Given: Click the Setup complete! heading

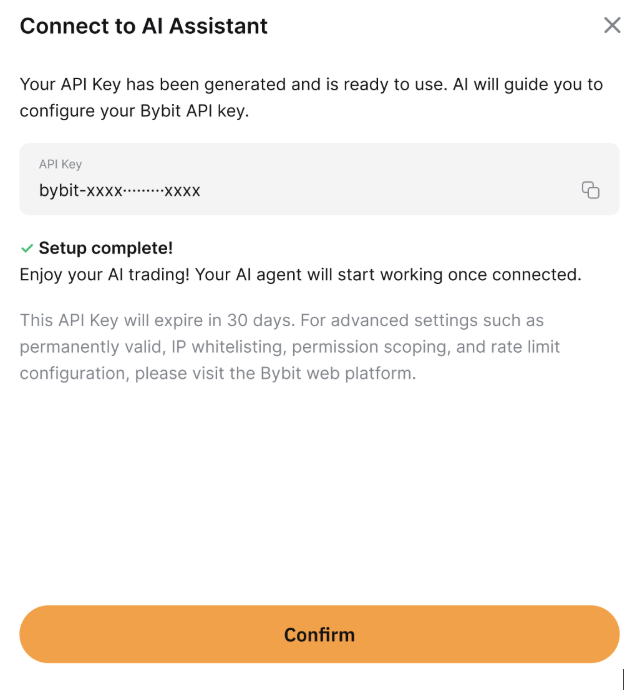Looking at the screenshot, I should [106, 248].
